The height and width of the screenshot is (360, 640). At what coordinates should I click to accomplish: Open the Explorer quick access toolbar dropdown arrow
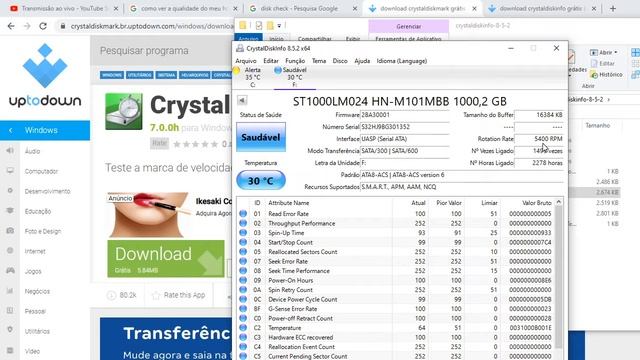[279, 26]
